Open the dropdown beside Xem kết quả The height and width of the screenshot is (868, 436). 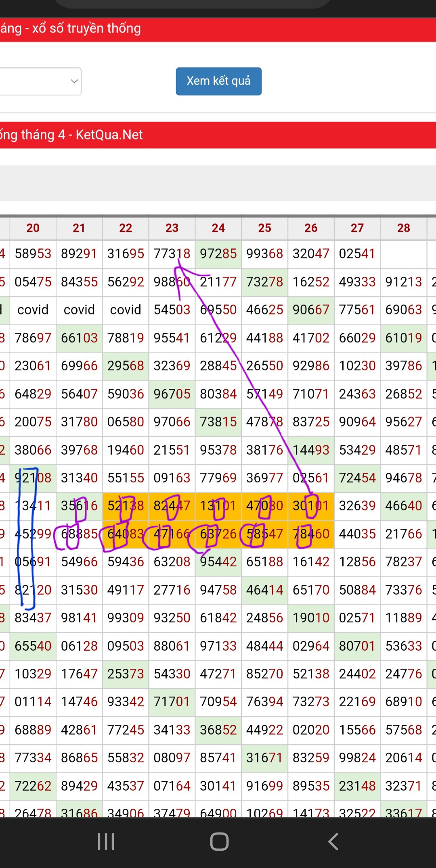click(40, 81)
